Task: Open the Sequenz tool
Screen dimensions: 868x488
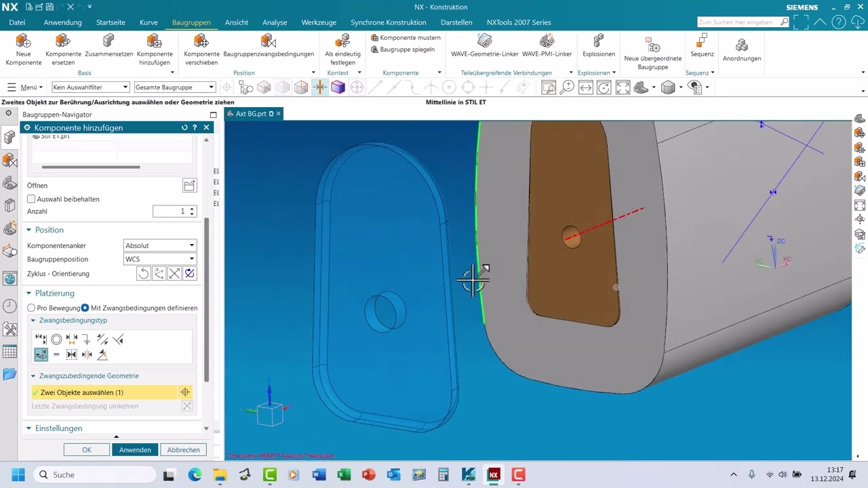Action: (x=702, y=45)
